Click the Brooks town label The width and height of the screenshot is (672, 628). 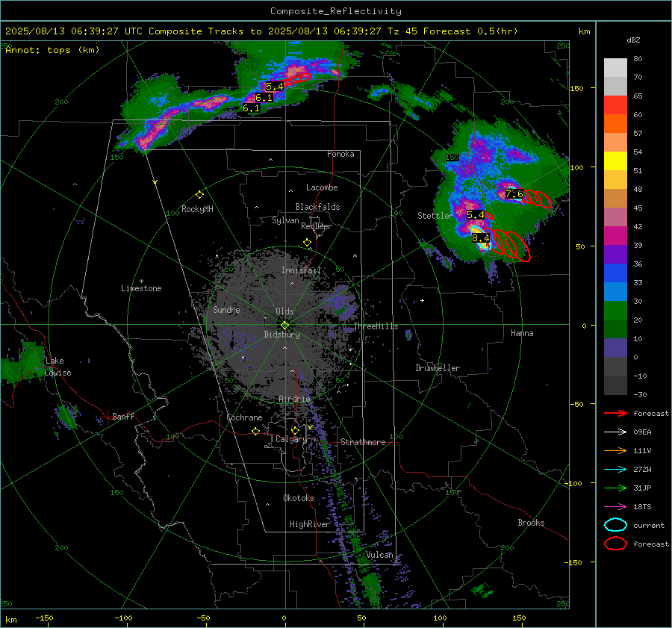point(531,523)
